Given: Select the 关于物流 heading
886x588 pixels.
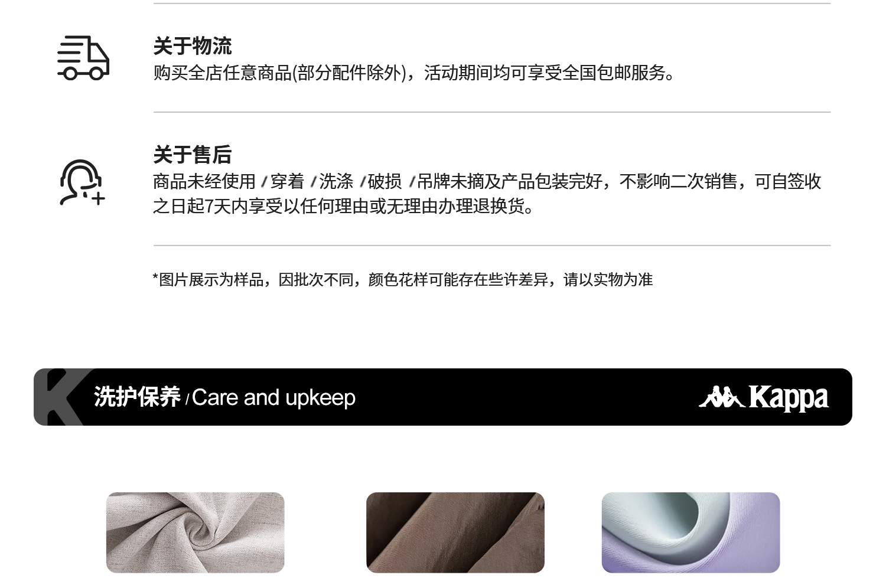Looking at the screenshot, I should pyautogui.click(x=193, y=46).
